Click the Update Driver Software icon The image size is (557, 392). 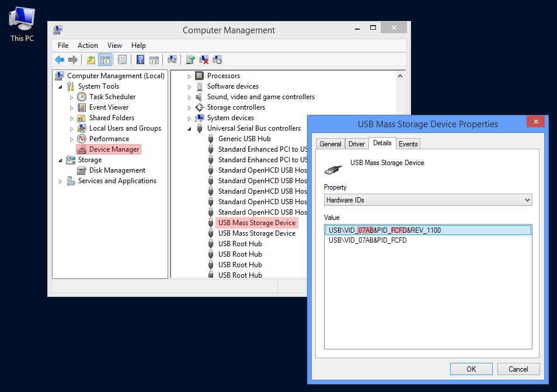point(190,60)
